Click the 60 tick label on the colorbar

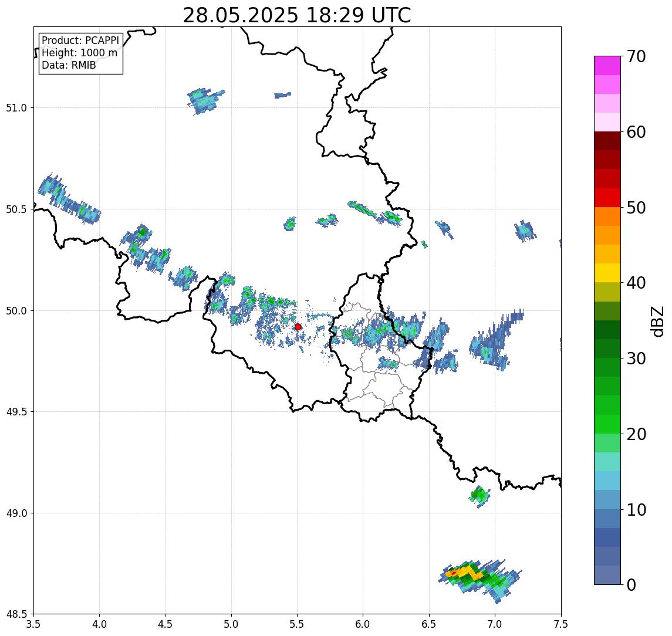point(636,132)
